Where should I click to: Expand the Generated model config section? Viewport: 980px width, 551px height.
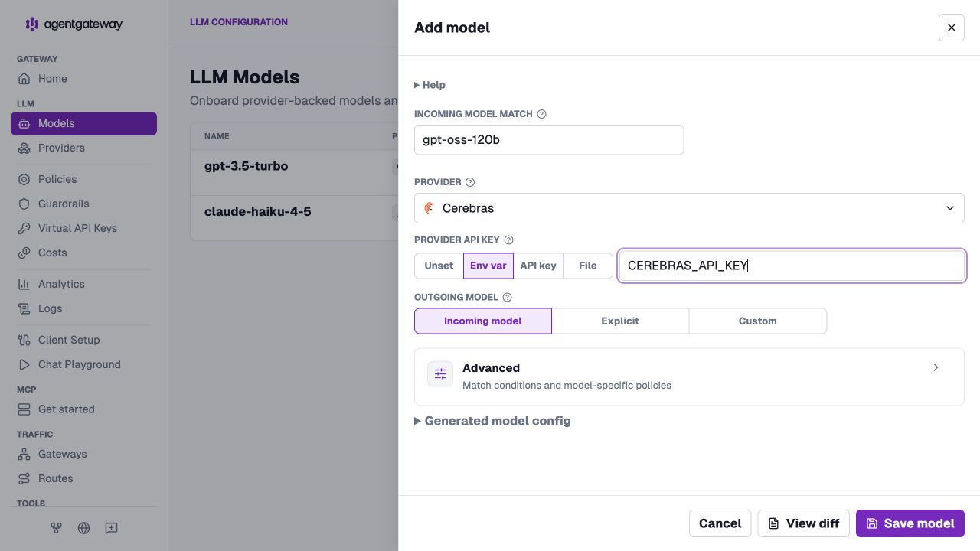click(492, 421)
